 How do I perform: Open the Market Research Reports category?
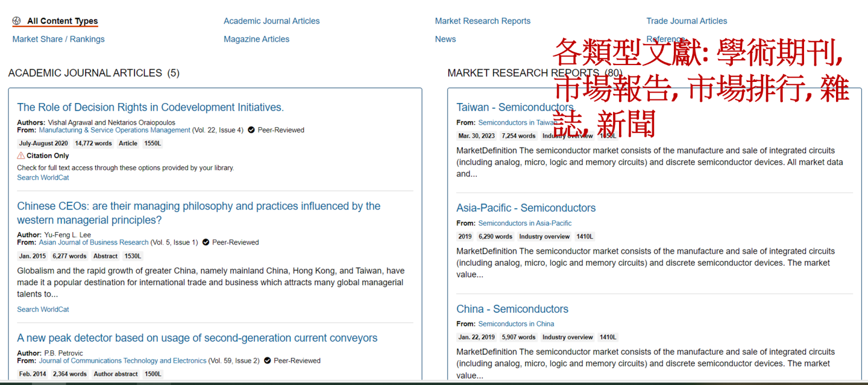point(482,21)
